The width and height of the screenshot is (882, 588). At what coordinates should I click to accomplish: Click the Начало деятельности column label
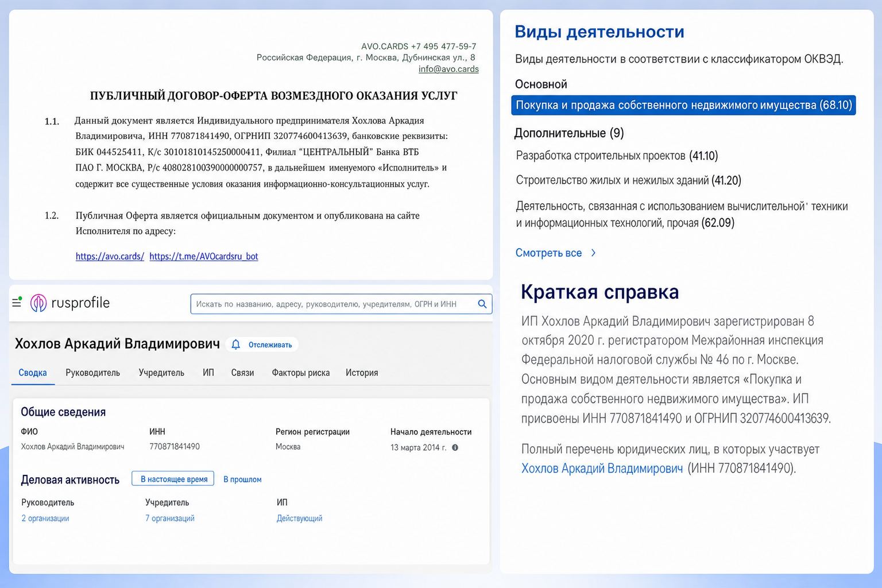431,432
